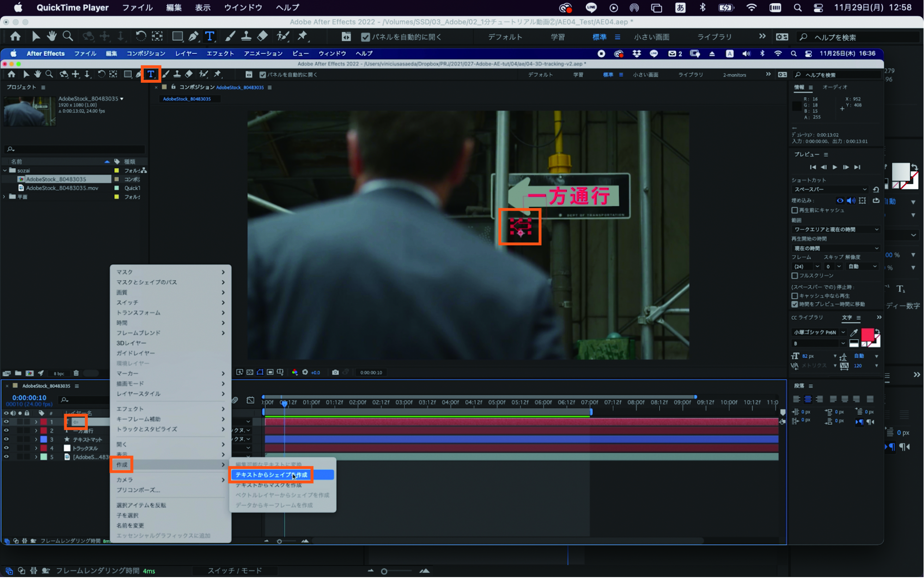This screenshot has width=924, height=578.
Task: Enable 再生前にキャッシュ checkbox
Action: (x=795, y=210)
